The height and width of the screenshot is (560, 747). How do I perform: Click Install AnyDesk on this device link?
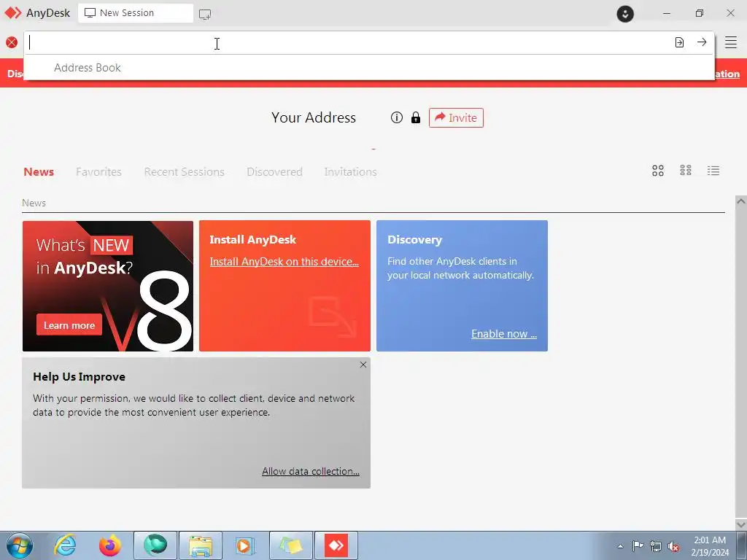pos(284,262)
